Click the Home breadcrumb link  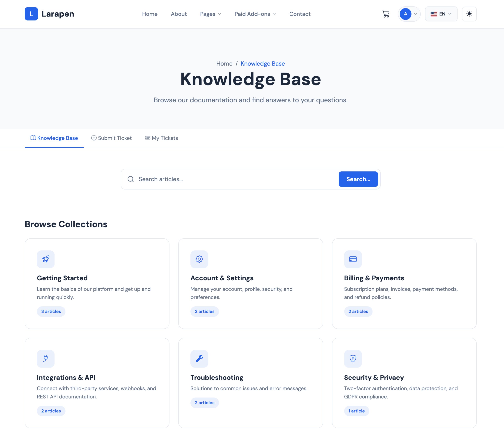[224, 64]
